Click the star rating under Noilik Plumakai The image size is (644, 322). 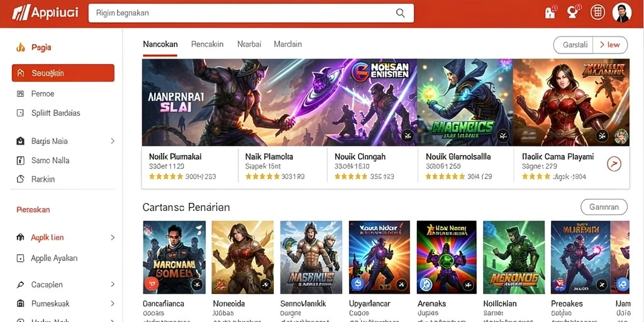[x=166, y=177]
